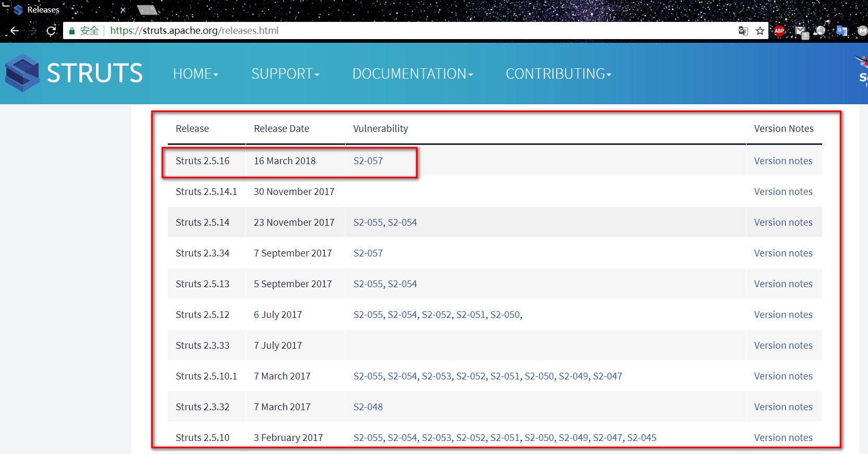Open Version notes for Struts 2.3.33
The height and width of the screenshot is (454, 868).
point(783,346)
